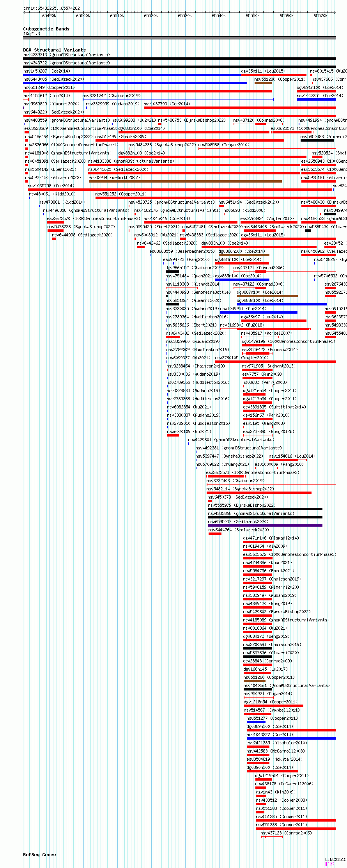Open nsv6443625 (Sedlazeck2020) variant

click(x=118, y=169)
